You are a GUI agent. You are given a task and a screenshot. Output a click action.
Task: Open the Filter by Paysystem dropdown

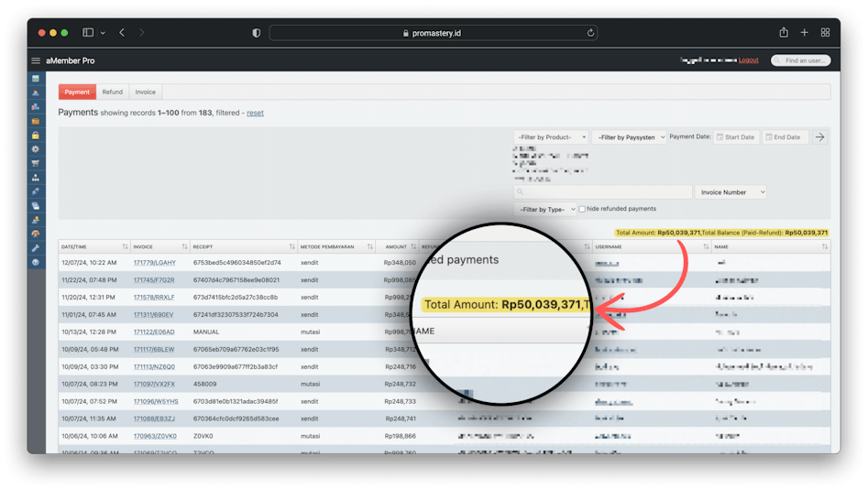coord(629,137)
